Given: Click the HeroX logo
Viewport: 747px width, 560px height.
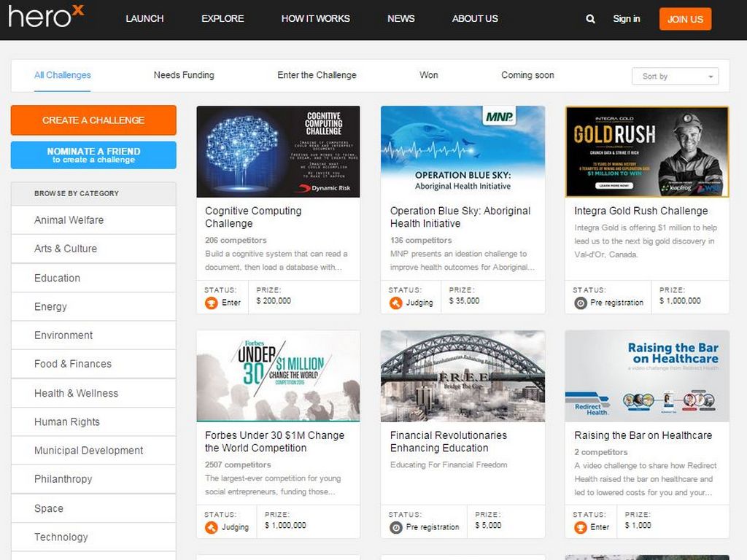Looking at the screenshot, I should pyautogui.click(x=46, y=17).
